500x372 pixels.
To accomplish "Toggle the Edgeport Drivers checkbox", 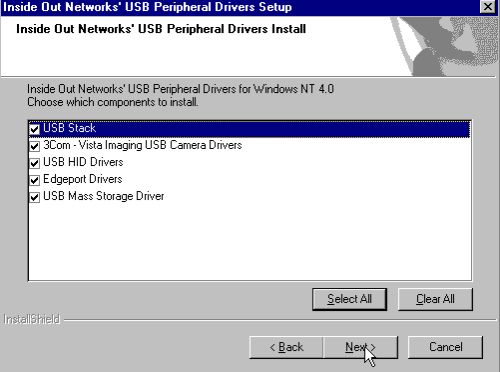I will [x=35, y=180].
